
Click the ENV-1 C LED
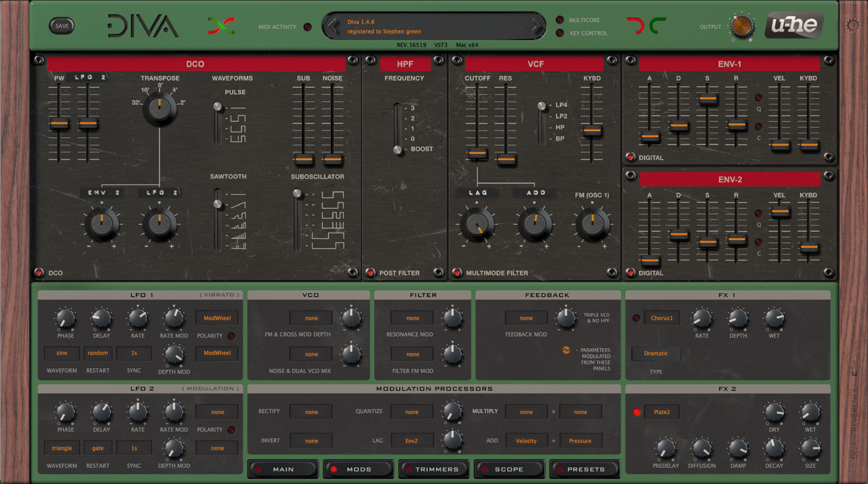coord(759,127)
